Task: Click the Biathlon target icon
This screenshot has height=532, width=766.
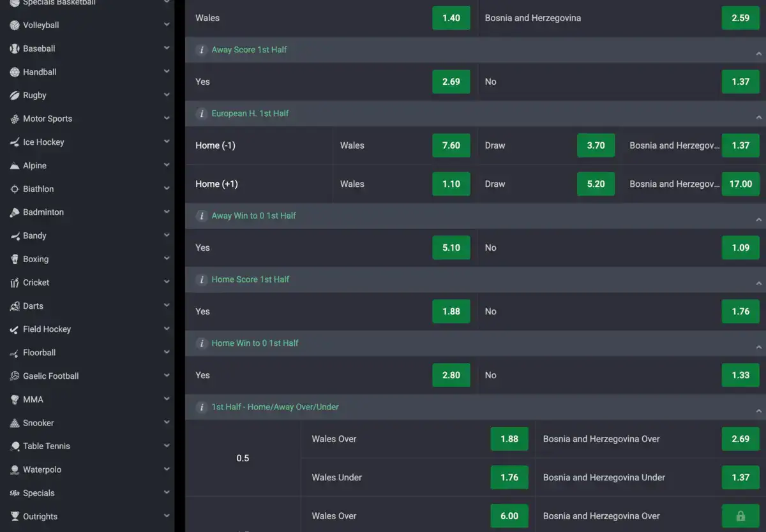Action: [x=15, y=189]
